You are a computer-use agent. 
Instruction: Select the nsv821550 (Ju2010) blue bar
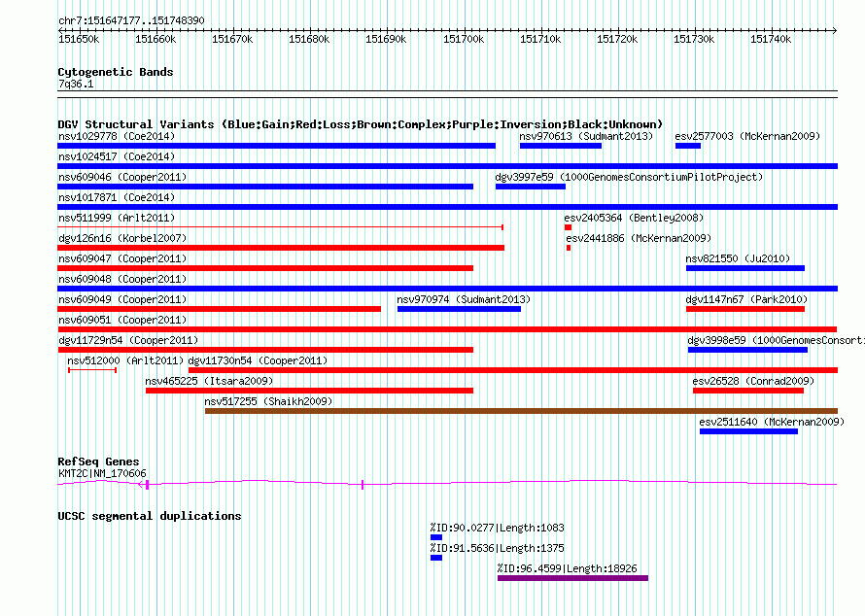click(x=745, y=268)
